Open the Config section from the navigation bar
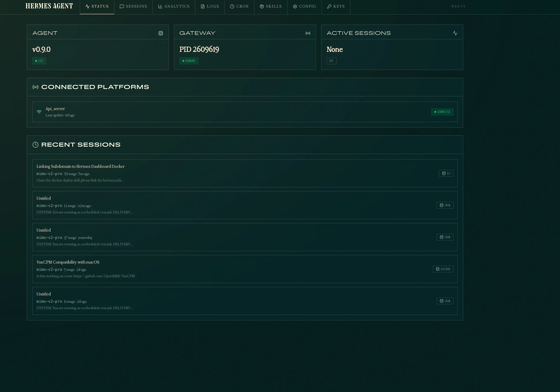The height and width of the screenshot is (392, 560). (x=304, y=7)
